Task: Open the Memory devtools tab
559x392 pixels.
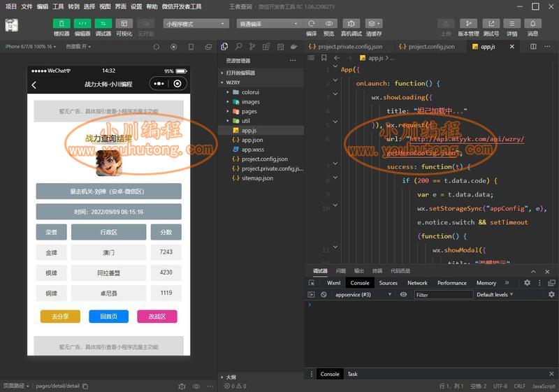Action: [x=486, y=283]
